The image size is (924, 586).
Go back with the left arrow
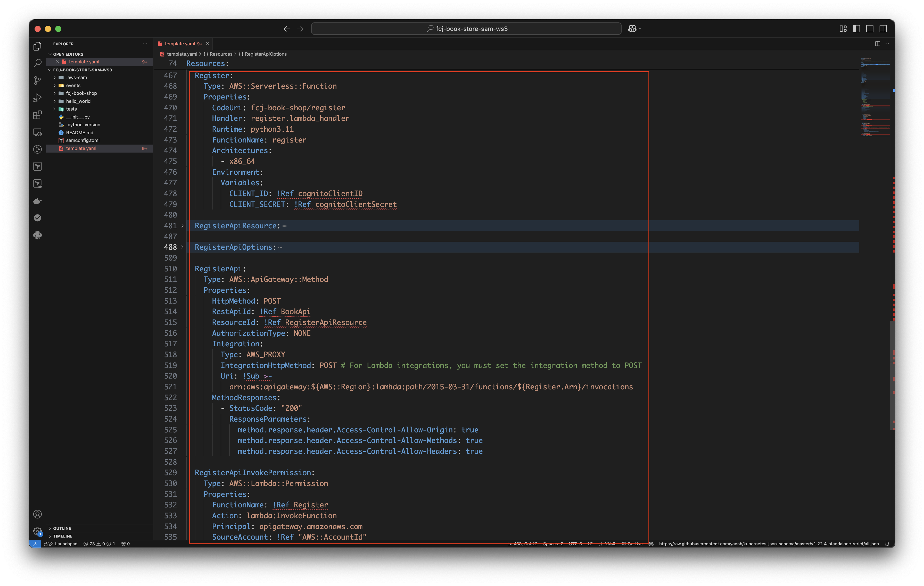pos(287,29)
